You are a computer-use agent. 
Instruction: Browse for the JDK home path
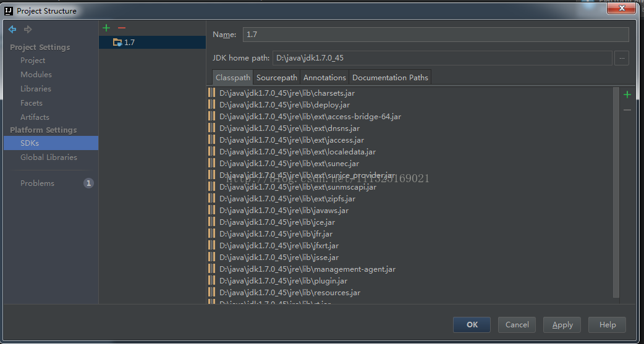[621, 58]
